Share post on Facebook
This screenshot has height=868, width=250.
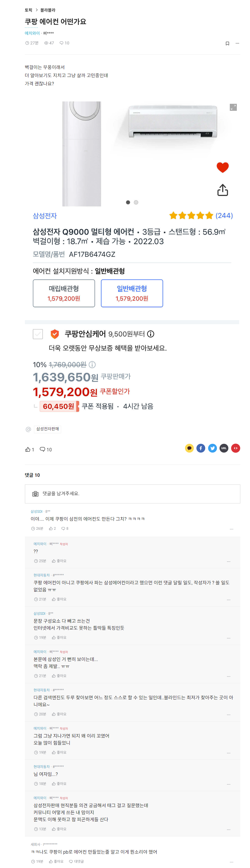(x=201, y=448)
